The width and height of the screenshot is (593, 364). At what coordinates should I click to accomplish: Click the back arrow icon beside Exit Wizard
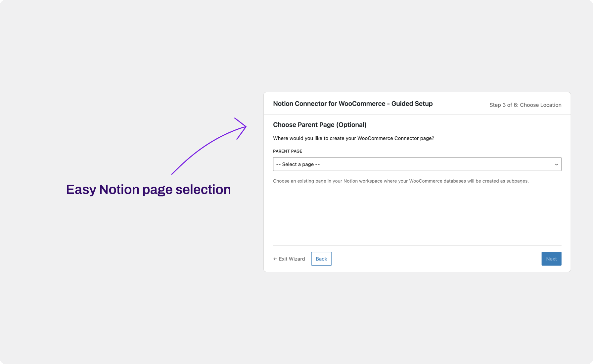coord(275,259)
